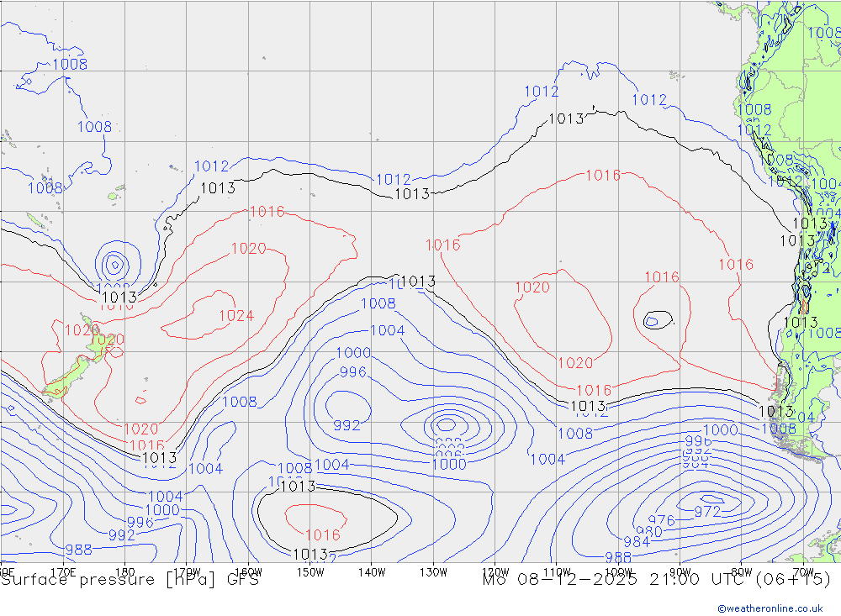This screenshot has height=616, width=841.
Task: Click the 90W longitude label
Action: click(680, 571)
